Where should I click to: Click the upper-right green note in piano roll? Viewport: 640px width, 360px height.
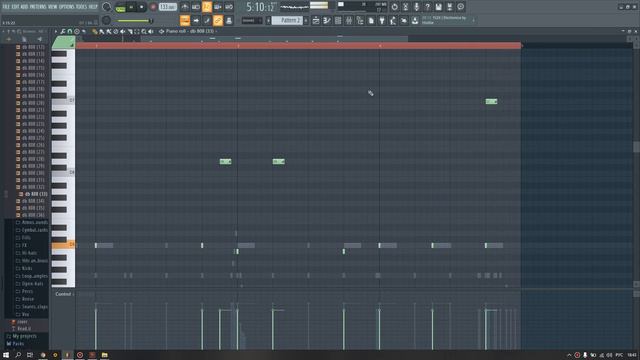pos(491,101)
